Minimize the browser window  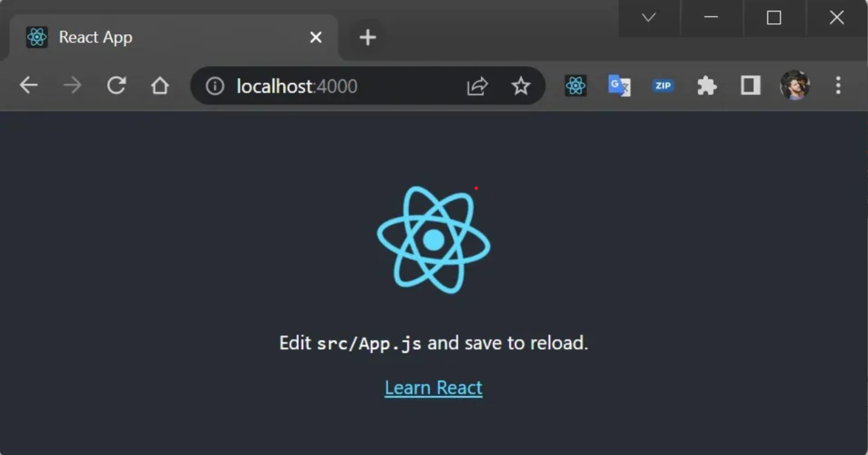coord(711,18)
